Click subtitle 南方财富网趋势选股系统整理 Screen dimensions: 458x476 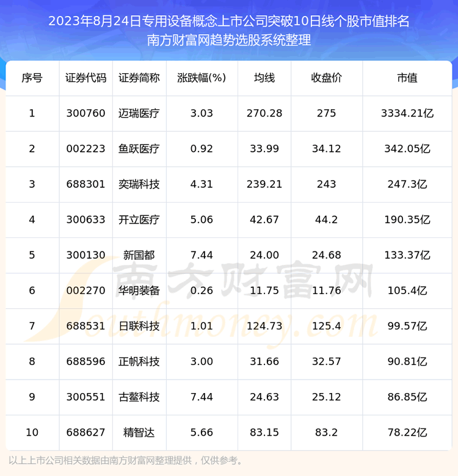(x=229, y=40)
